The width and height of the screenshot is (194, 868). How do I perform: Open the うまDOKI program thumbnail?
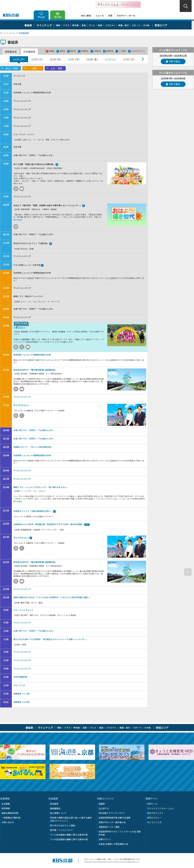(x=126, y=335)
